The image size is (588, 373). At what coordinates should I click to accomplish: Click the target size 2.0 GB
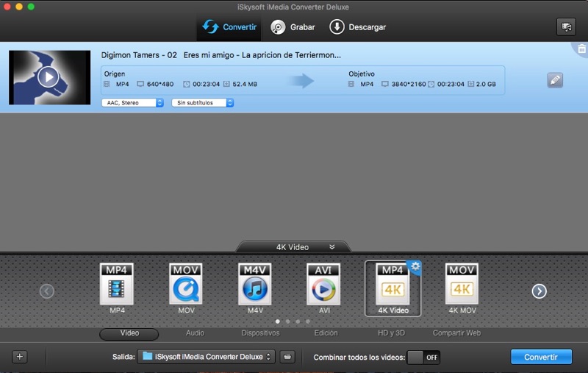[486, 84]
